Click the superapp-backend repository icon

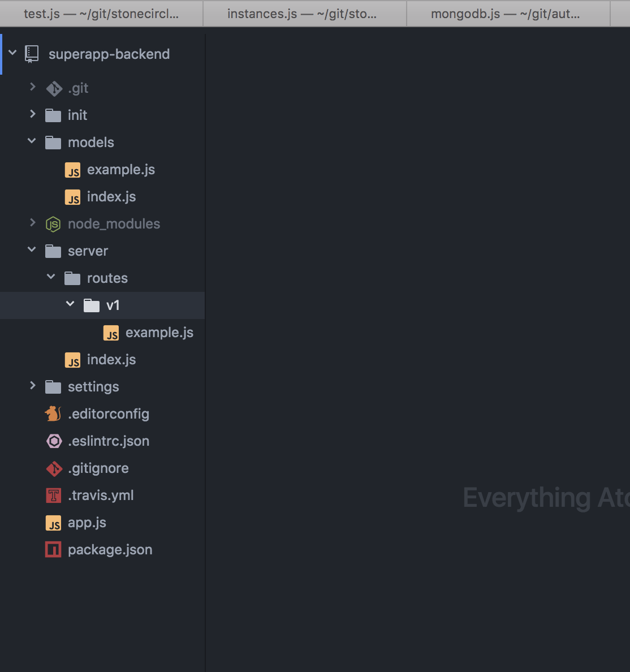coord(31,54)
